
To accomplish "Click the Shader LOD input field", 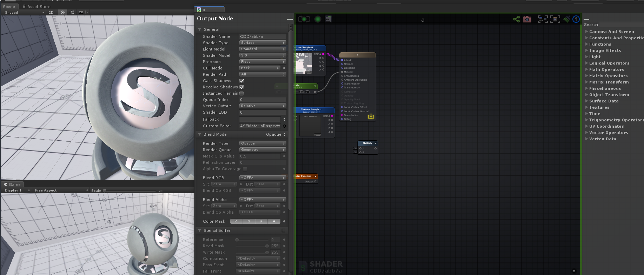I will tap(263, 112).
